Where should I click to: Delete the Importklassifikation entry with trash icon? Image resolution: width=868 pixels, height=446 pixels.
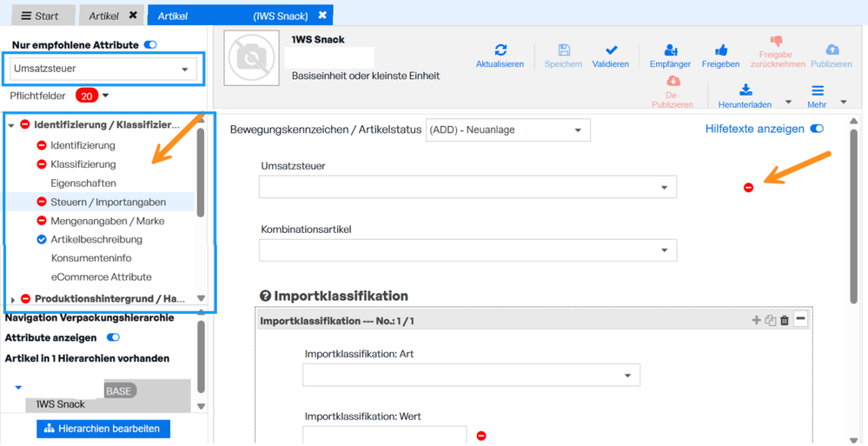785,320
